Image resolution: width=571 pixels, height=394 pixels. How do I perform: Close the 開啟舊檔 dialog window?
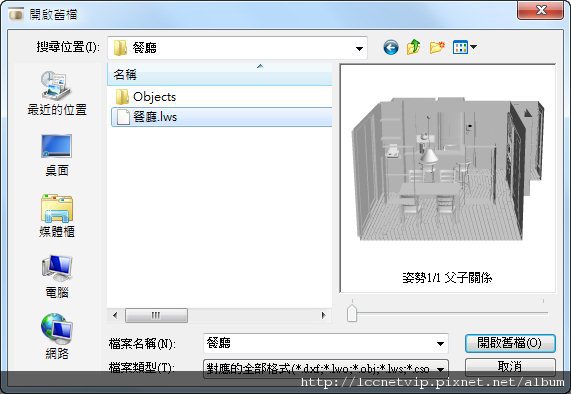540,10
